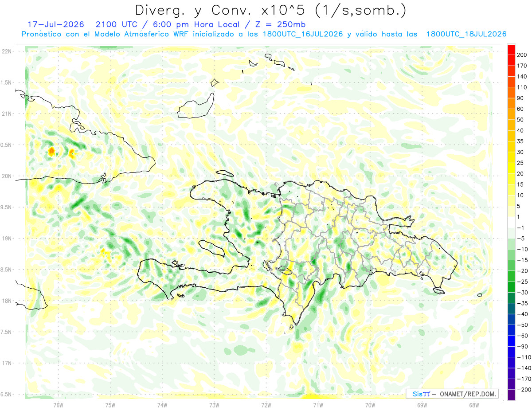Click the '76W' longitude label
This screenshot has height=411, width=532.
58,405
